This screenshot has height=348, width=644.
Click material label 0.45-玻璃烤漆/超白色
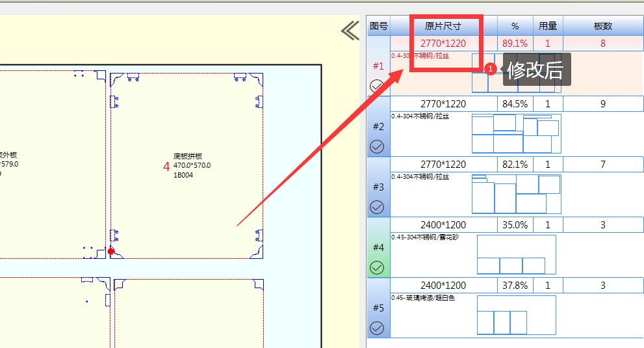(x=423, y=298)
